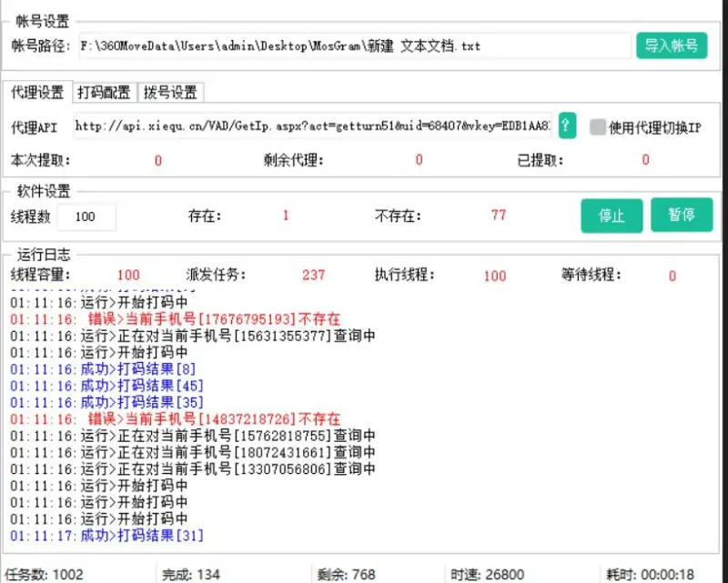Open the 打码配置 tab
728x583 pixels.
[103, 93]
